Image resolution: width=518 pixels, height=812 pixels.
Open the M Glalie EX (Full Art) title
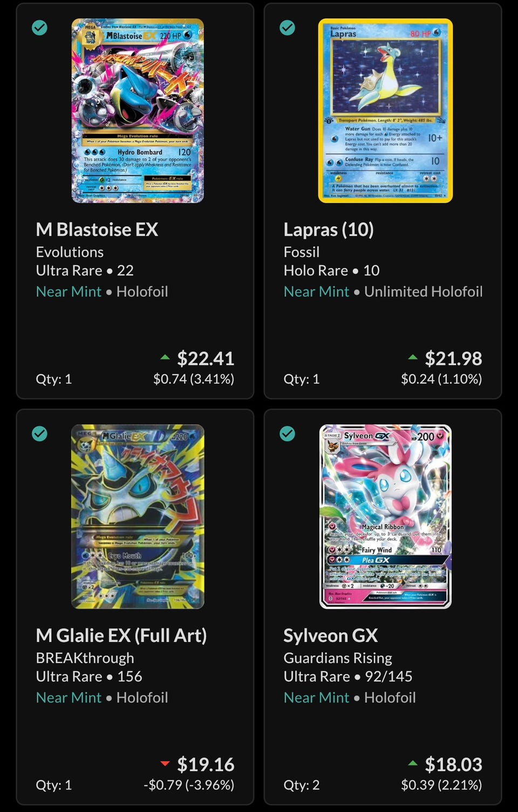(x=121, y=636)
